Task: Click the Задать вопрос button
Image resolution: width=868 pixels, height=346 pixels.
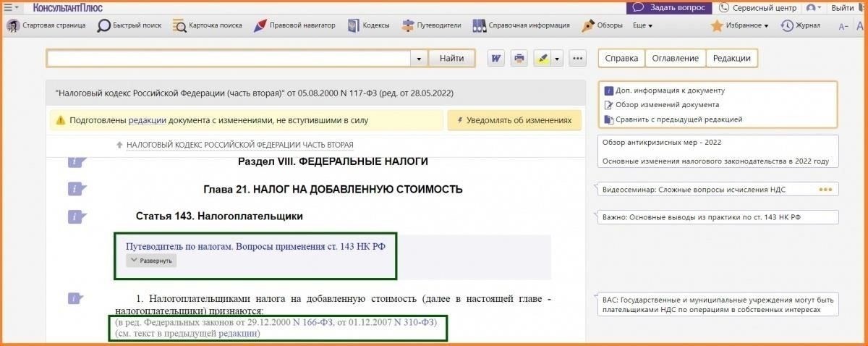Action: coord(669,8)
